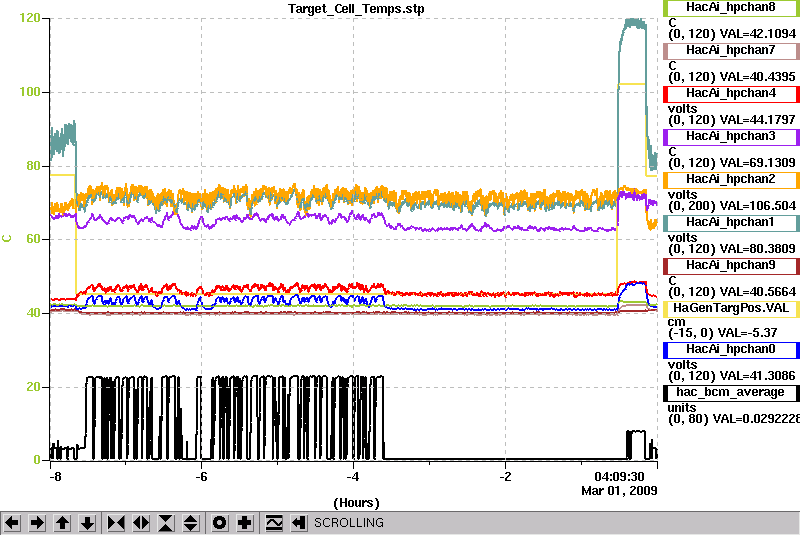Click the waveform graph icon in toolbar

[x=274, y=523]
